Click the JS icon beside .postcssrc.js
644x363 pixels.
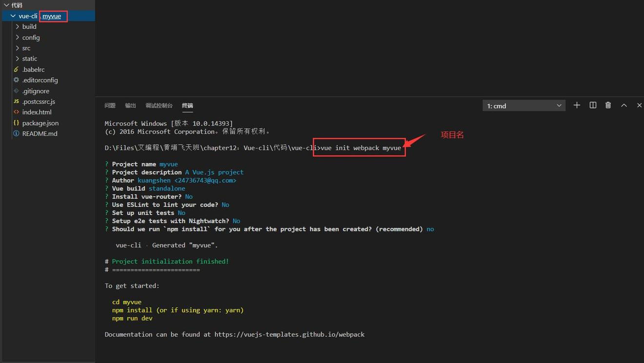[16, 101]
